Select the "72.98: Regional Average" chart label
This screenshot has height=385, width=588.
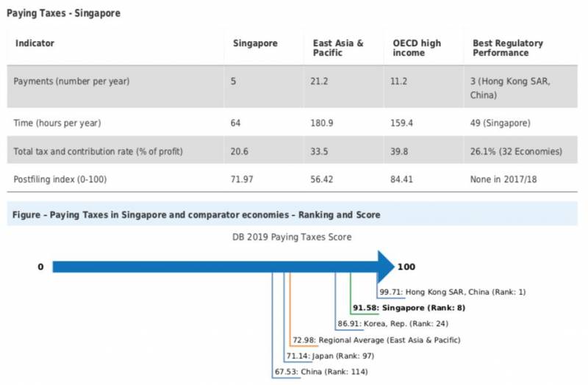pyautogui.click(x=376, y=339)
